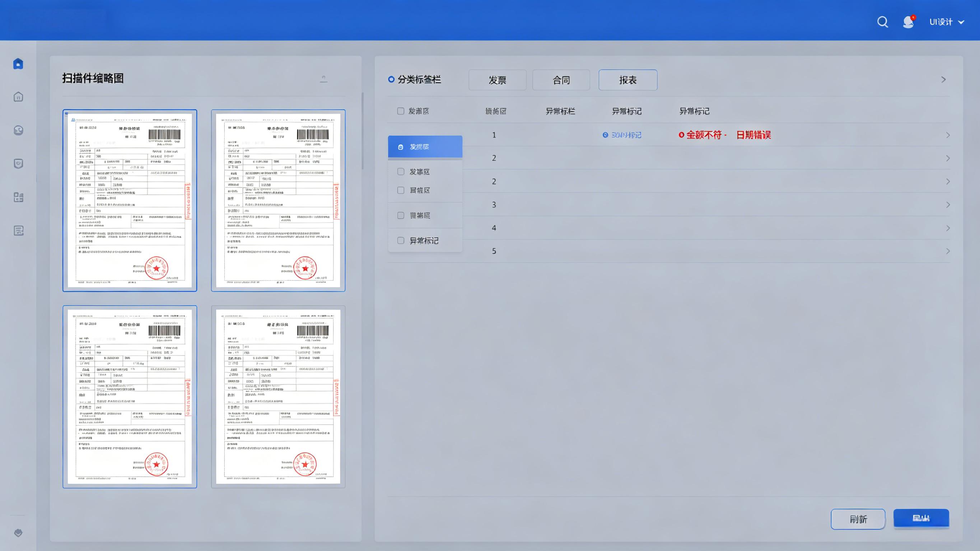
Task: Click the small upload icon beside 扫描件缩略图
Action: (323, 79)
